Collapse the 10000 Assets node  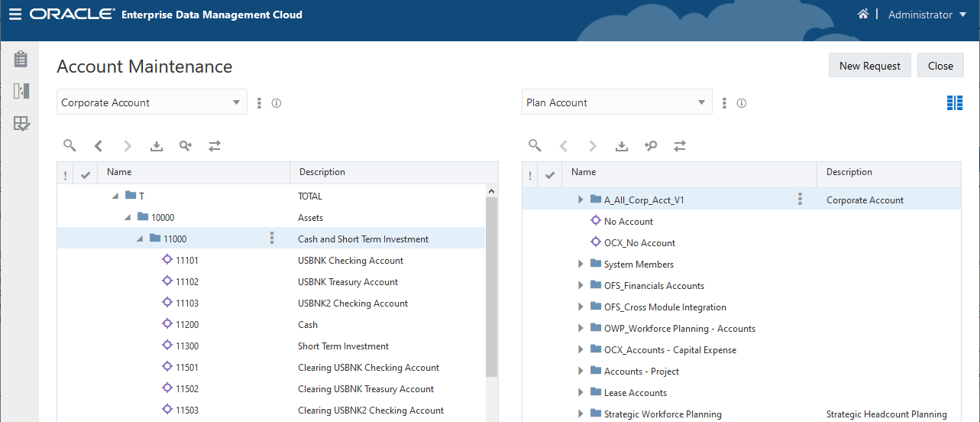(x=128, y=218)
